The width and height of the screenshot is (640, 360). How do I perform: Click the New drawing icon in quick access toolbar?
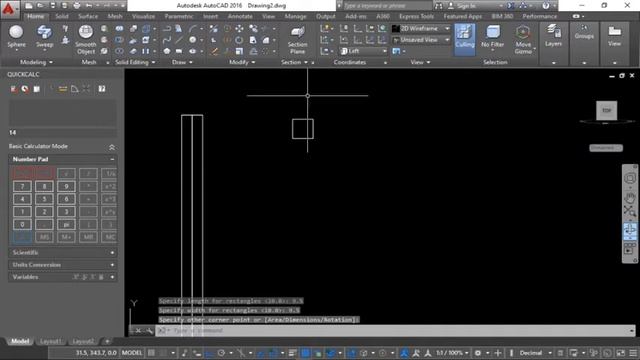(29, 6)
